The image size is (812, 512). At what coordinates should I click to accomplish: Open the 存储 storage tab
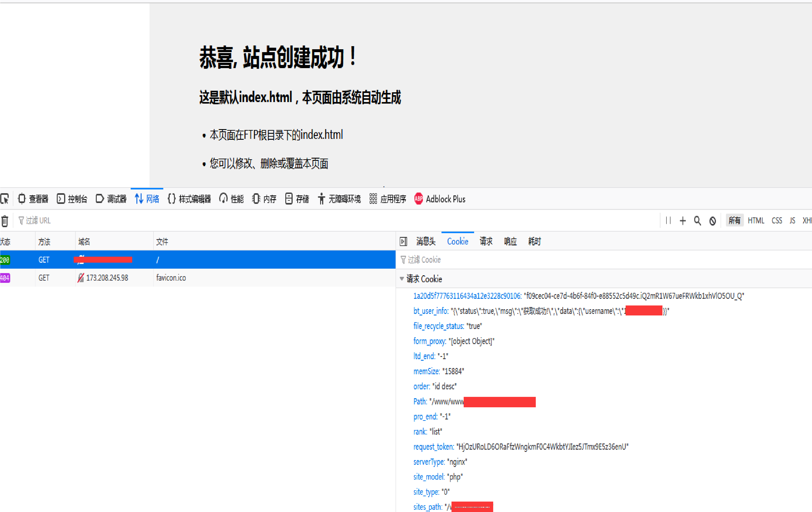click(297, 199)
